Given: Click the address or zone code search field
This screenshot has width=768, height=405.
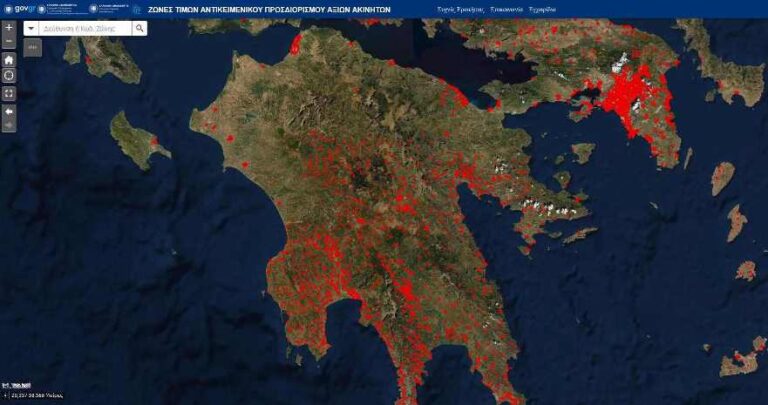Looking at the screenshot, I should (x=85, y=28).
